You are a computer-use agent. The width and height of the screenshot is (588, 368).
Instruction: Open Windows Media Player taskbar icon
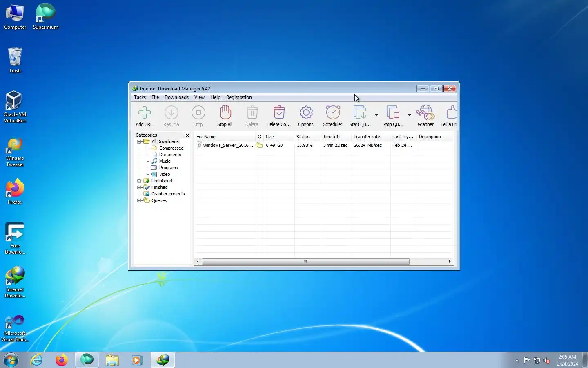[137, 360]
